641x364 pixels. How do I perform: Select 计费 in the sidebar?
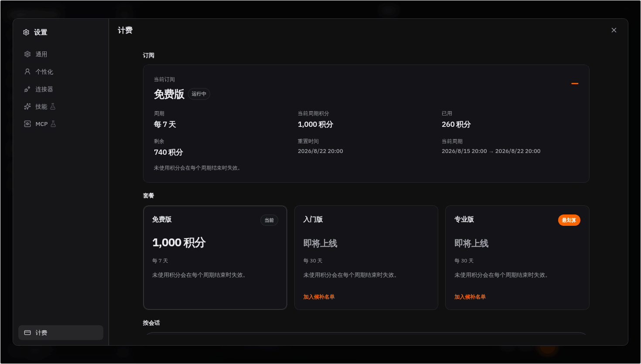(61, 333)
